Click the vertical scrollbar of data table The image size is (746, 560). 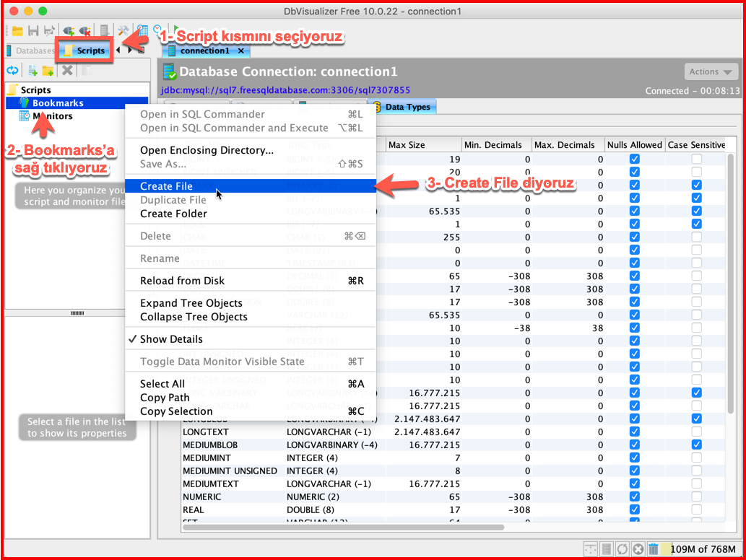pyautogui.click(x=731, y=283)
